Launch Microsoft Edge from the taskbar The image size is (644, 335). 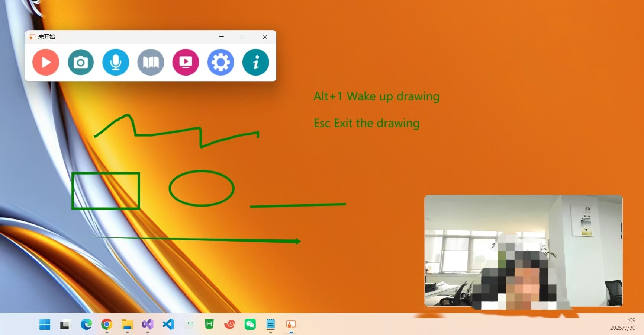tap(86, 325)
